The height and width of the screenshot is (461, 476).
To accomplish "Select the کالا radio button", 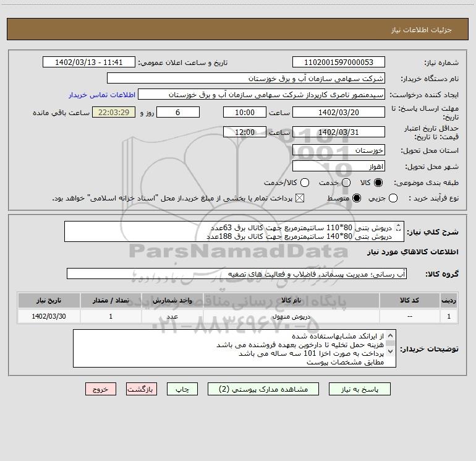I will [x=378, y=183].
